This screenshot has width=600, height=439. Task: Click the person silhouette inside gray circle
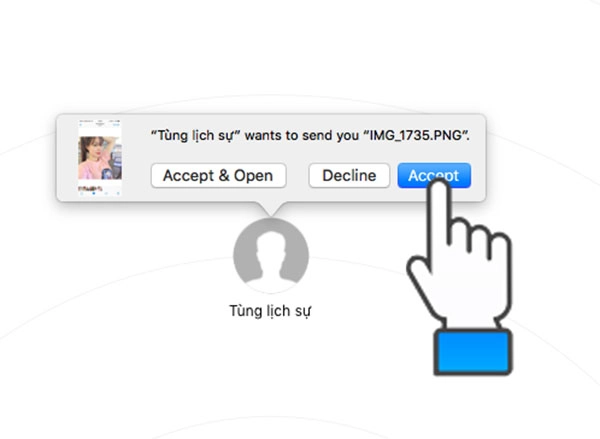[x=271, y=259]
